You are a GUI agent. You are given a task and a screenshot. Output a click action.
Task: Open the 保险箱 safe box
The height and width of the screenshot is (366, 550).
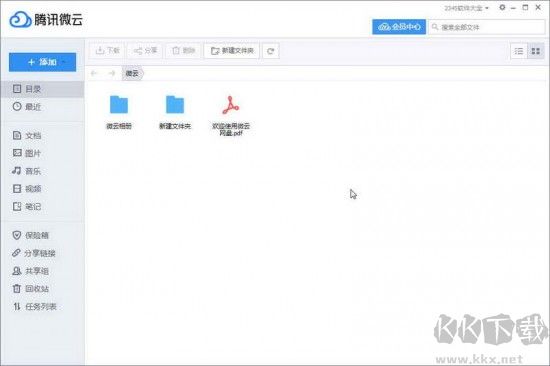click(42, 235)
